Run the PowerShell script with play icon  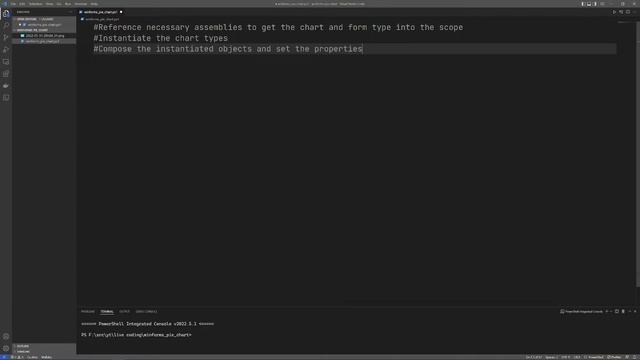tap(614, 12)
